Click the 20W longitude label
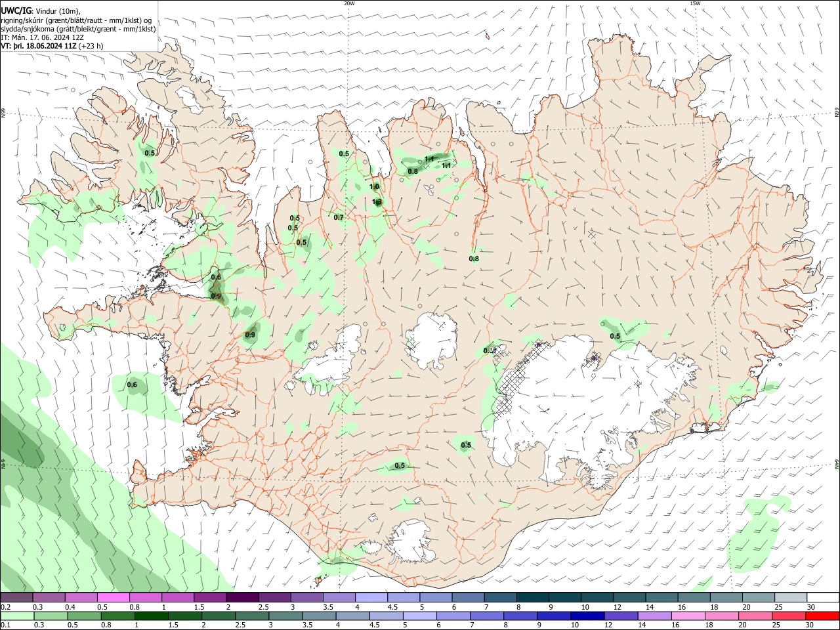Screen dimensions: 840x630 pos(349,3)
